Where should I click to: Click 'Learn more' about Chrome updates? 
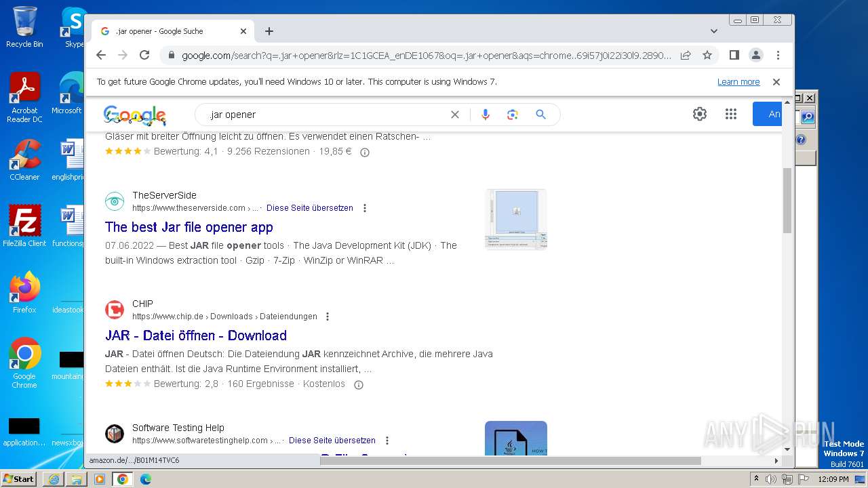738,82
